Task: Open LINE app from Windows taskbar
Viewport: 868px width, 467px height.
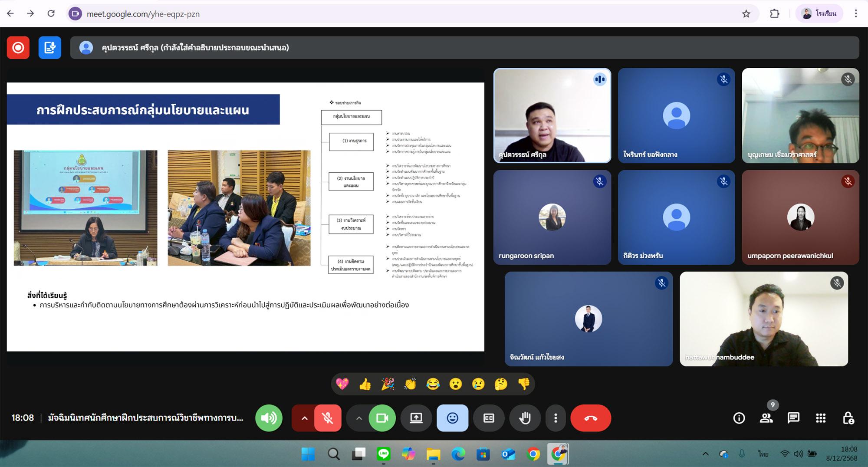Action: point(383,454)
